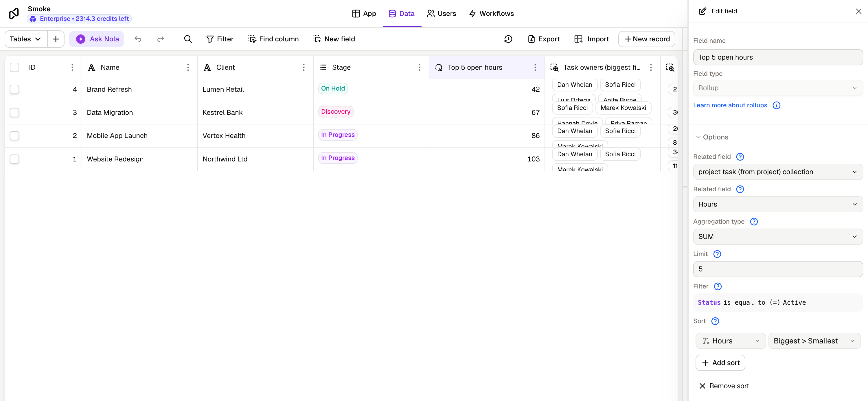Click the Export button
Image resolution: width=868 pixels, height=401 pixels.
click(x=543, y=39)
